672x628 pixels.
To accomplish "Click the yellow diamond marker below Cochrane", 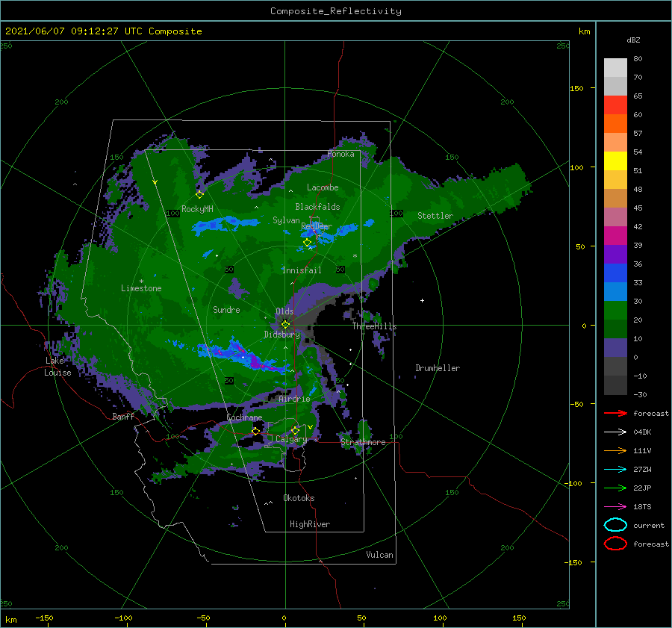I will (255, 431).
